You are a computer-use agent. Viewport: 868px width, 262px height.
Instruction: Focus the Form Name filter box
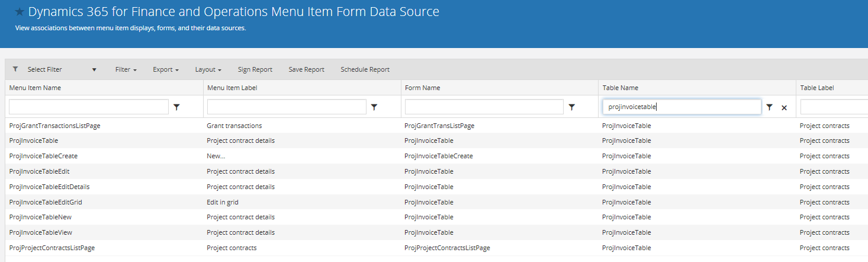click(x=484, y=107)
